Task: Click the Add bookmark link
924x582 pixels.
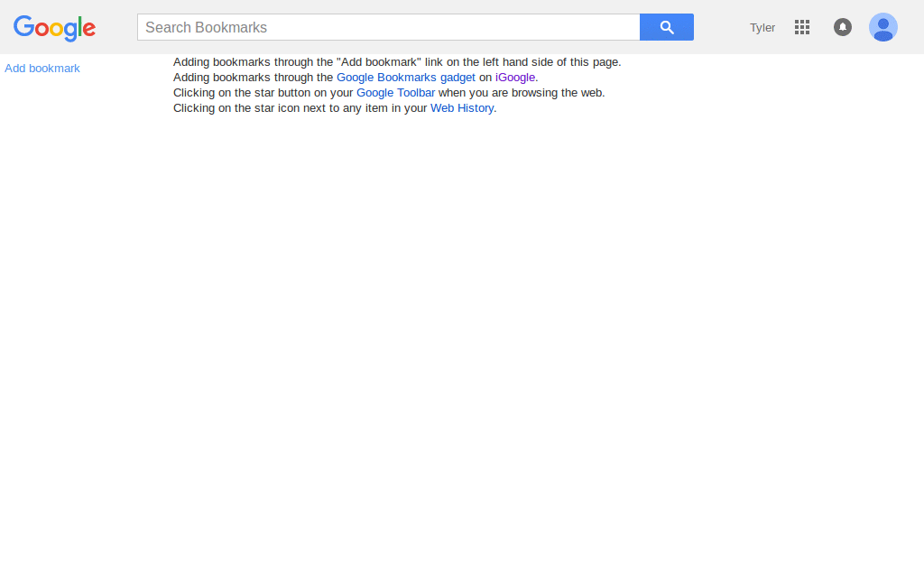Action: pyautogui.click(x=42, y=69)
